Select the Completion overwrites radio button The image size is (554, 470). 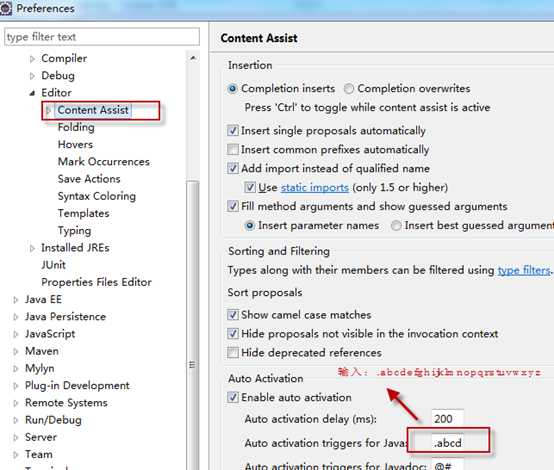348,89
